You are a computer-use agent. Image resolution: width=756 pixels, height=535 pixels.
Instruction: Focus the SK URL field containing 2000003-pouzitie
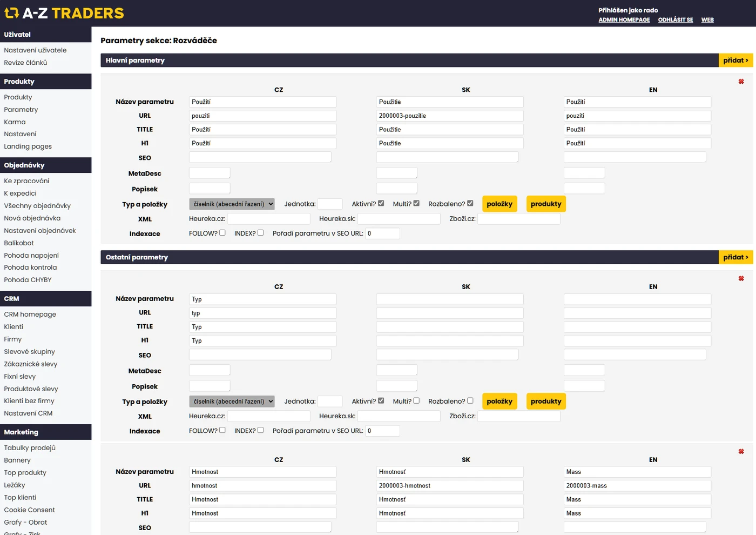[x=449, y=116]
